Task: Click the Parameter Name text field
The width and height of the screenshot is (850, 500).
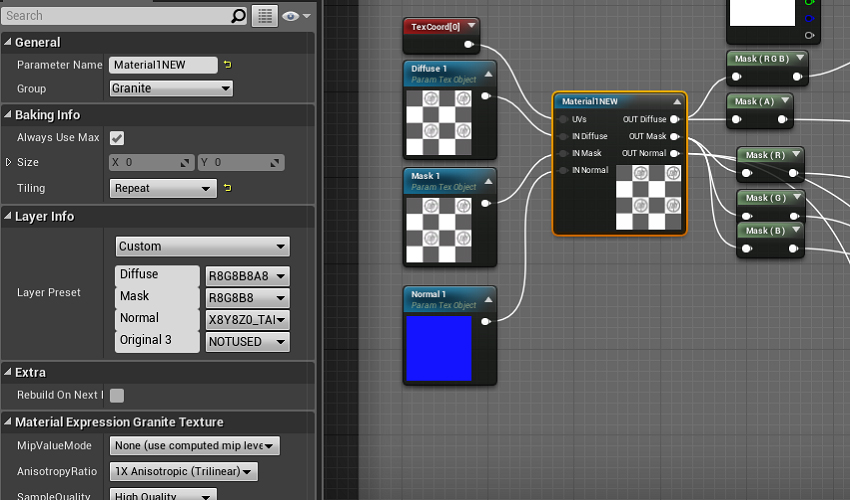Action: coord(162,65)
